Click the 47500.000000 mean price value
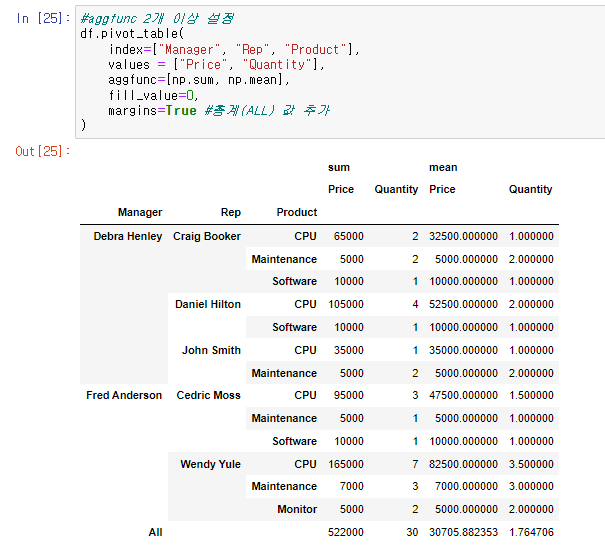605x550 pixels. pyautogui.click(x=463, y=395)
